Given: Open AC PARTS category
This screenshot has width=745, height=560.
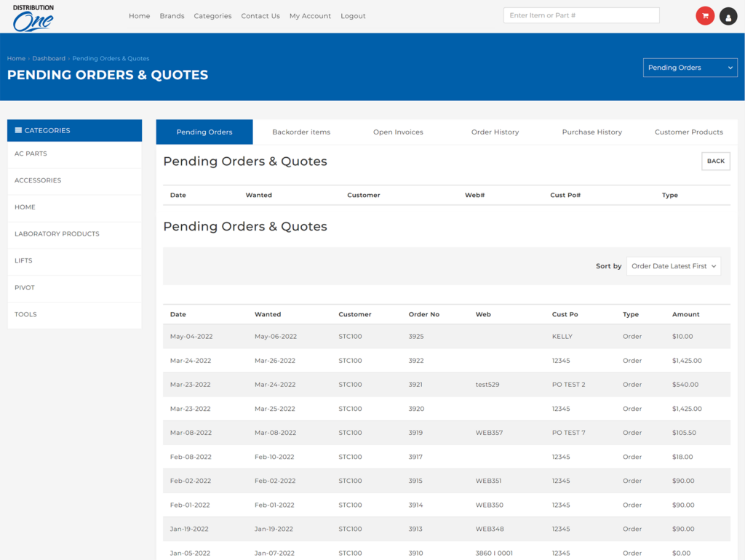Looking at the screenshot, I should point(75,154).
